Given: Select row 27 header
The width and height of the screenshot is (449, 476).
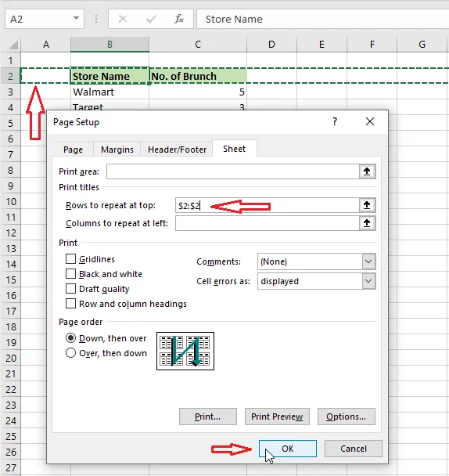Looking at the screenshot, I should coord(10,468).
